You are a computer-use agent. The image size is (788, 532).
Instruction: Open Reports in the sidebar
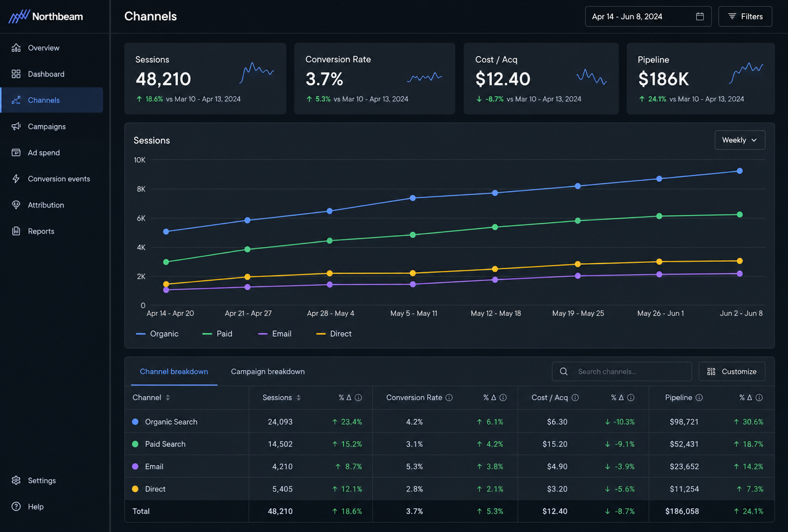coord(52,231)
